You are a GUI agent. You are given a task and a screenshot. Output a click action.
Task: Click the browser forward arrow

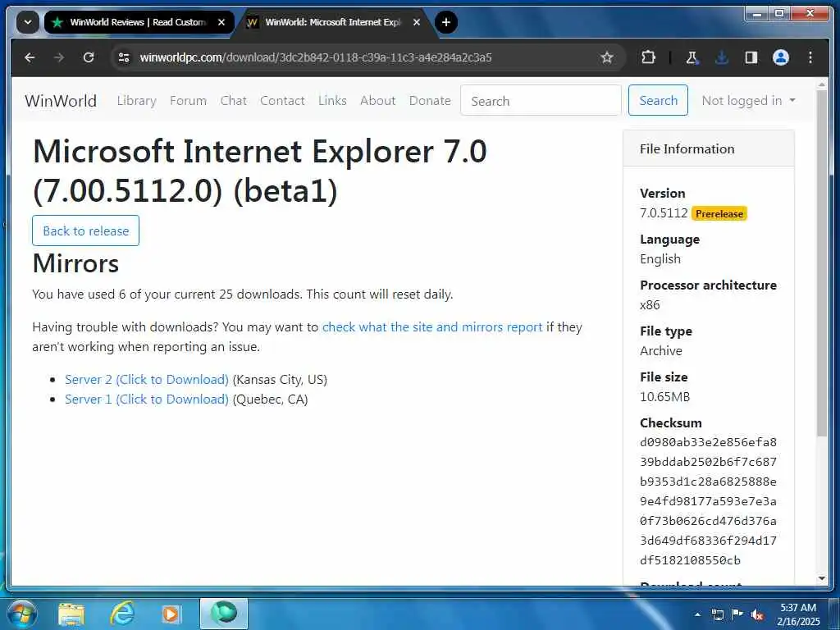point(59,57)
